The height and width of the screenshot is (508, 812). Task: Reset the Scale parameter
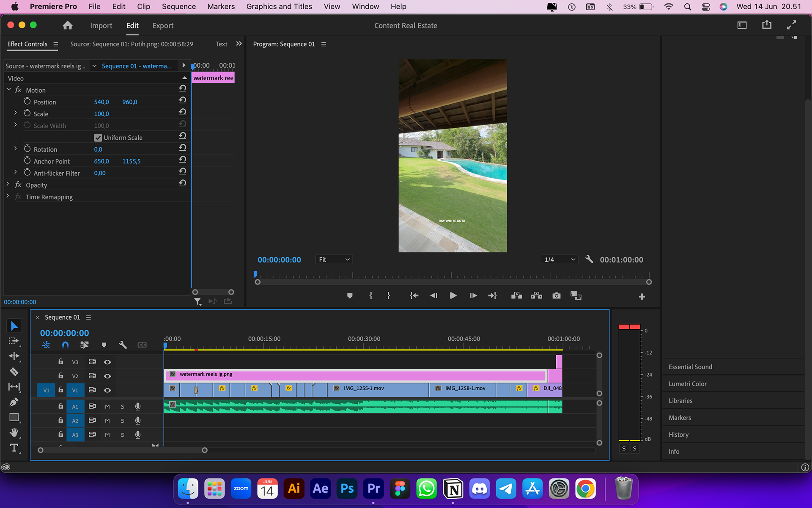pos(182,112)
